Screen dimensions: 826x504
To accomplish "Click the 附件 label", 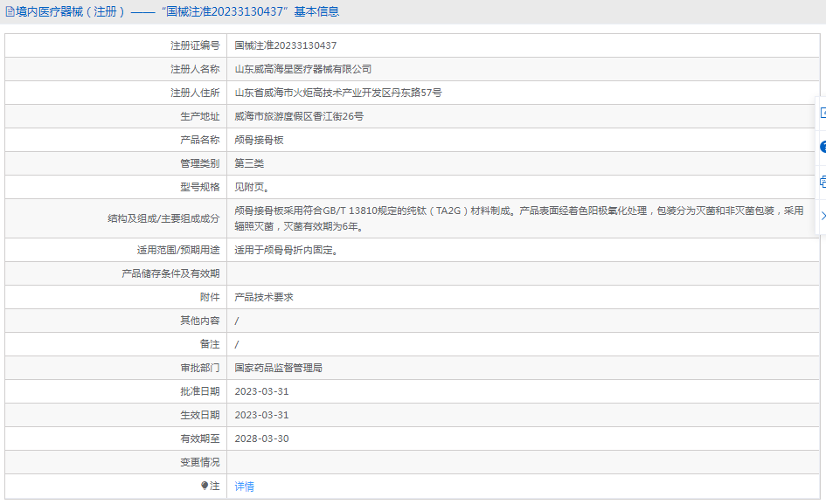I will coord(210,297).
